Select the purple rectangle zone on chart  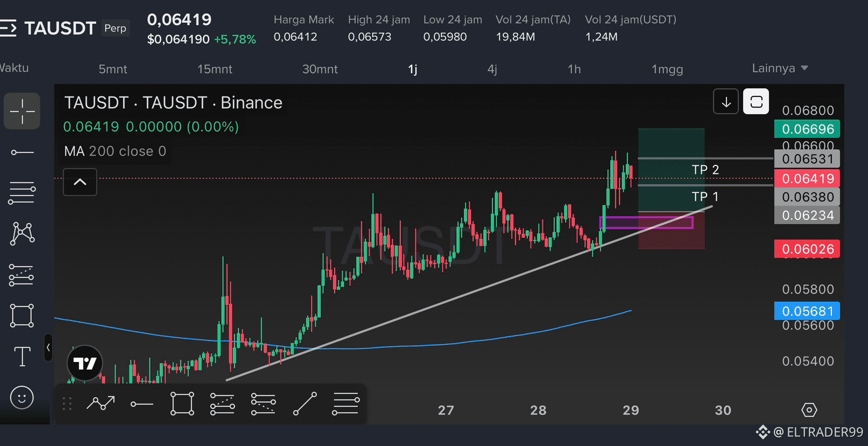tap(646, 222)
